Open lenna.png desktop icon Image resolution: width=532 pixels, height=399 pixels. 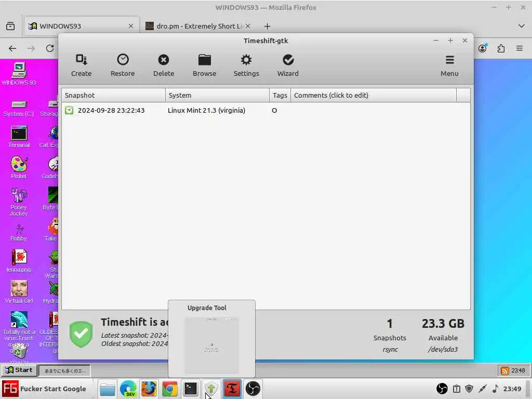(x=19, y=261)
